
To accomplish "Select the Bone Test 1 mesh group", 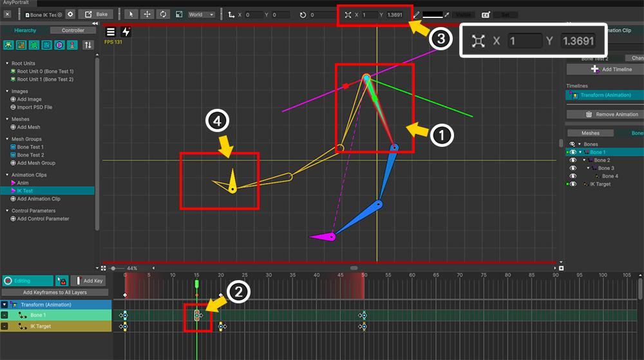I will point(30,147).
